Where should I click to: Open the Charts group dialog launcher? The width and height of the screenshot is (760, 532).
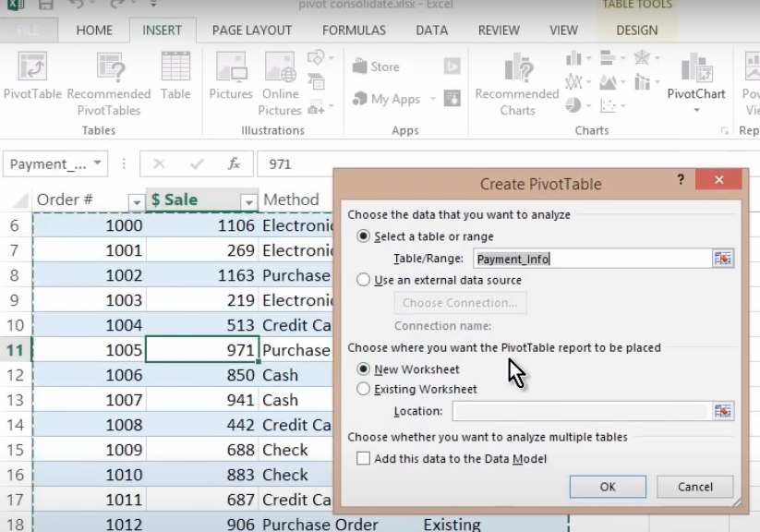724,131
